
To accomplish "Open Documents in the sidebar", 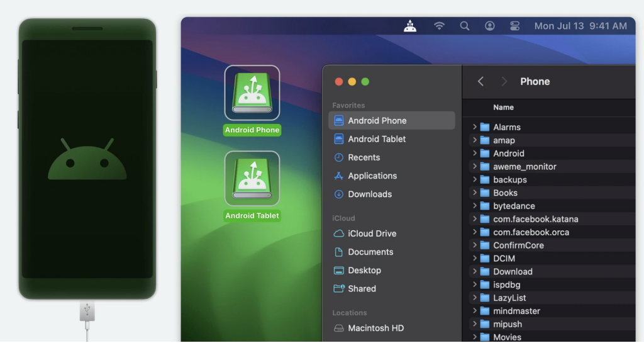I will [x=392, y=252].
